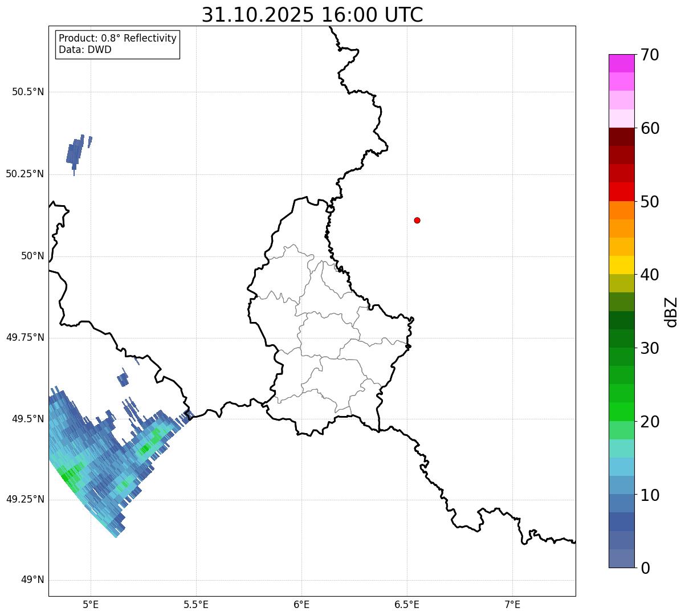Click the dBZ colorbar axis label

click(x=672, y=312)
